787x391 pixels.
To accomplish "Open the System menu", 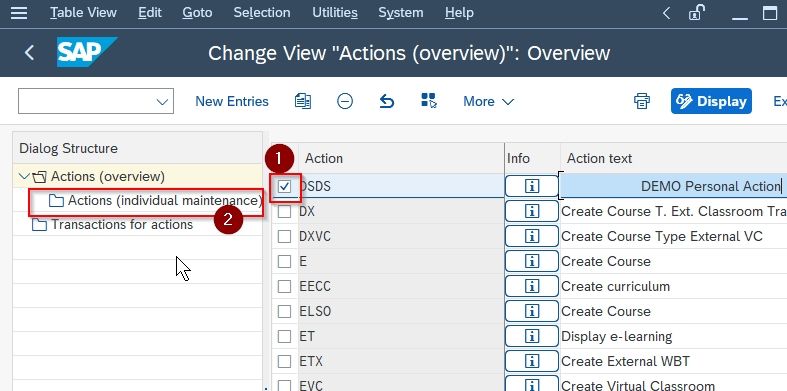I will pyautogui.click(x=402, y=13).
